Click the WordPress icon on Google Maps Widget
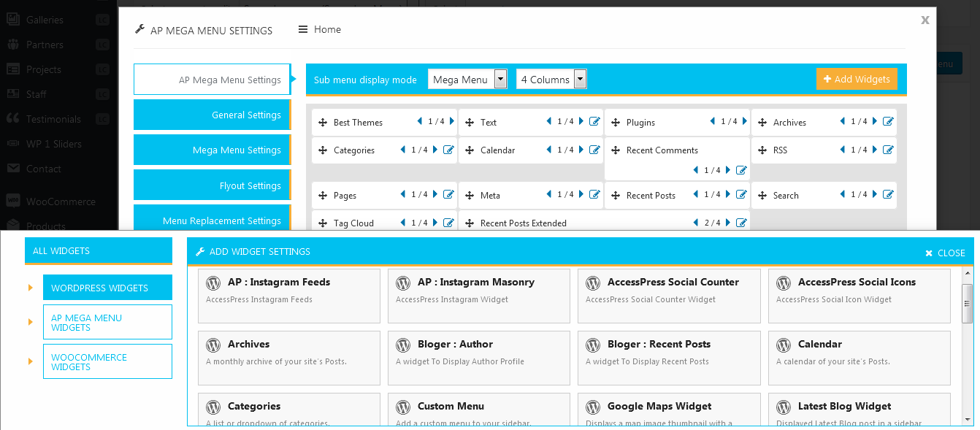Viewport: 980px width, 430px height. (593, 407)
